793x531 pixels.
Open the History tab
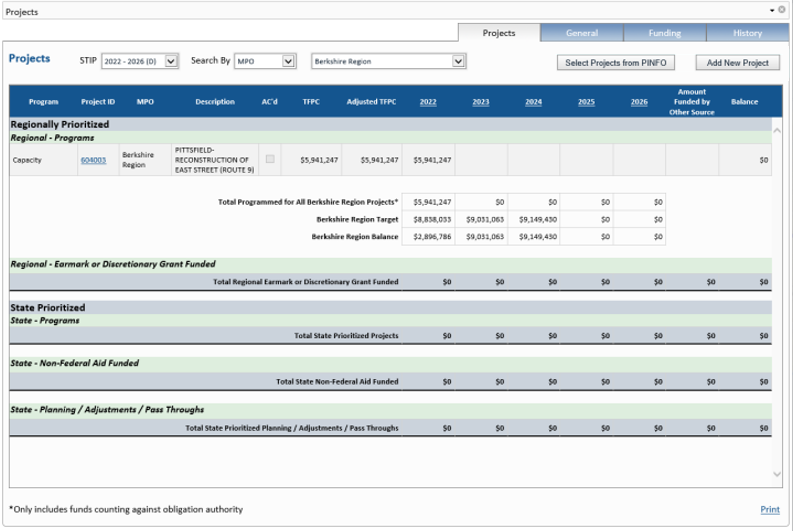click(747, 33)
